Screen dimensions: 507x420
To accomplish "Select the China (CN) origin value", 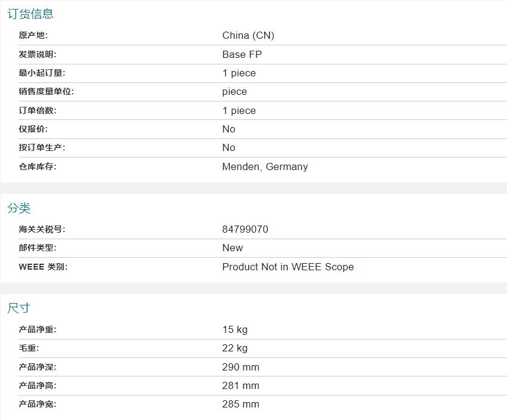I will click(x=248, y=35).
